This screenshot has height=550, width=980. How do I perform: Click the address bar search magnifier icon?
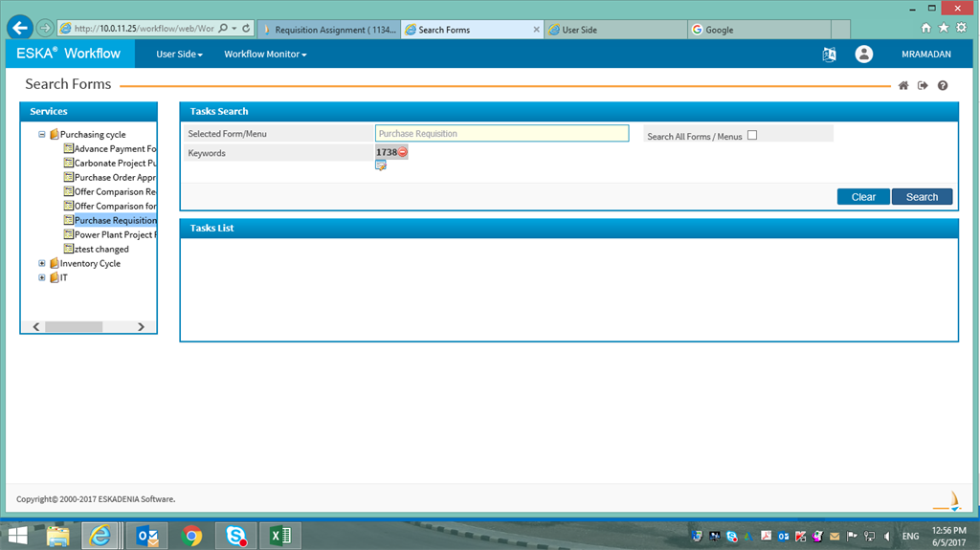(x=223, y=28)
